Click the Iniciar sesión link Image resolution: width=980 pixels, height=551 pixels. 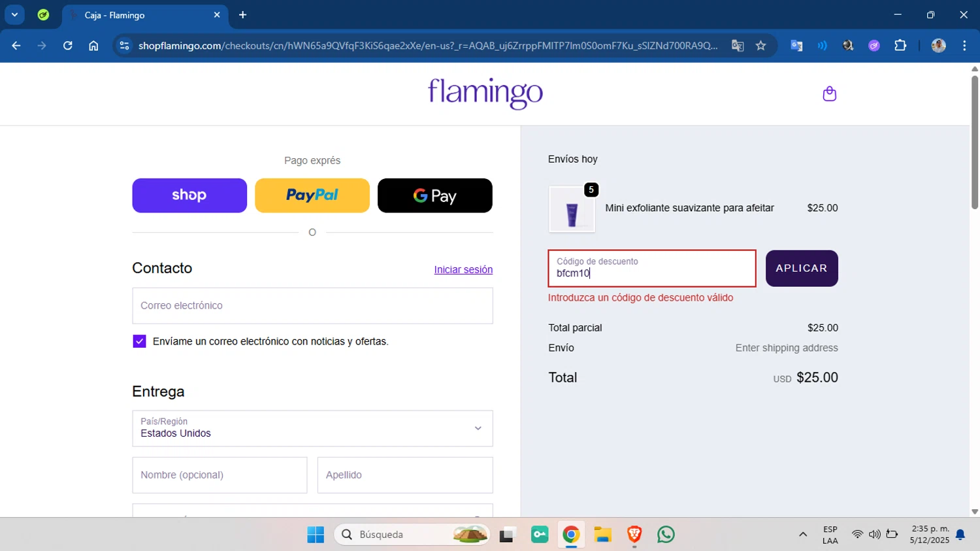click(x=463, y=270)
